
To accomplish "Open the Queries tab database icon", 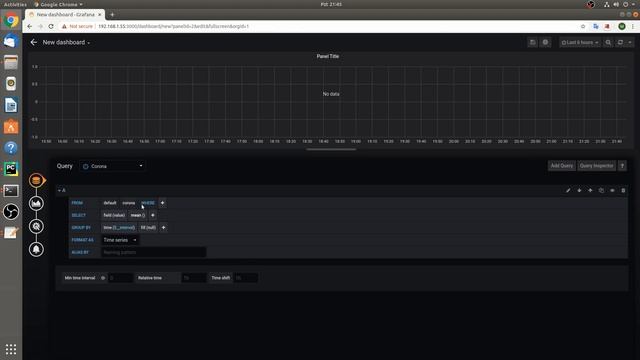I will tap(36, 180).
